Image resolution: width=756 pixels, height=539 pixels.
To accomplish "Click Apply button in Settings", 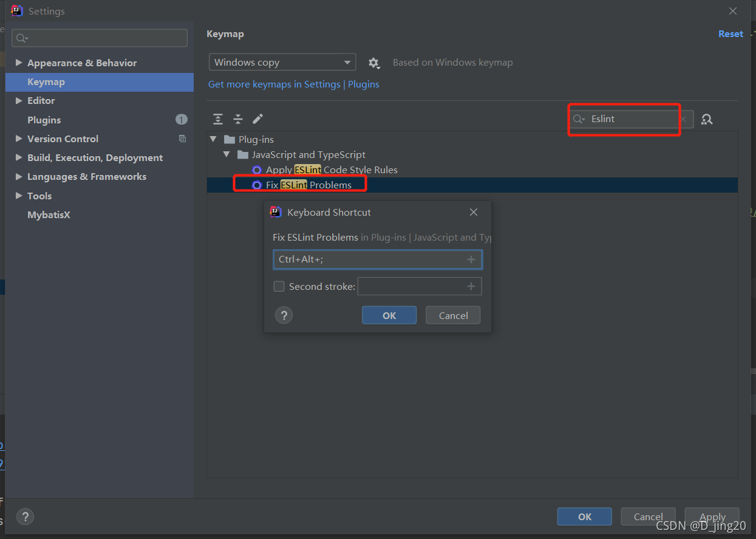I will 712,517.
